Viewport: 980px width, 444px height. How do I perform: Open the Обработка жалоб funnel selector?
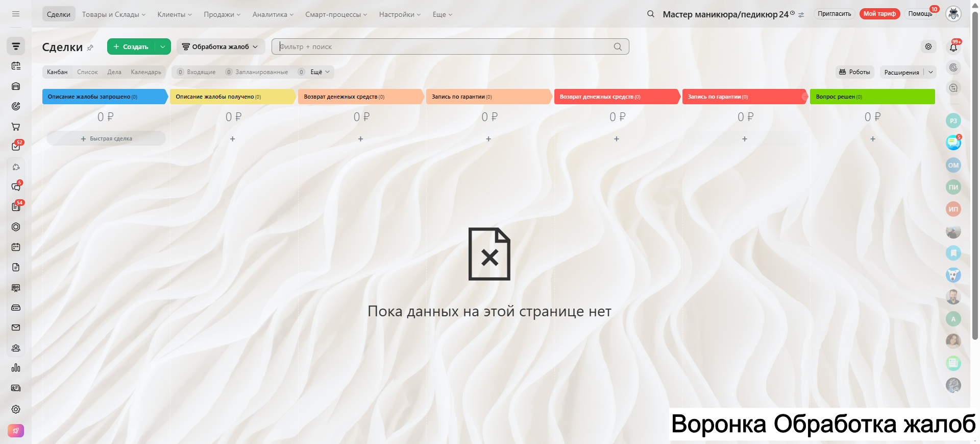[220, 46]
